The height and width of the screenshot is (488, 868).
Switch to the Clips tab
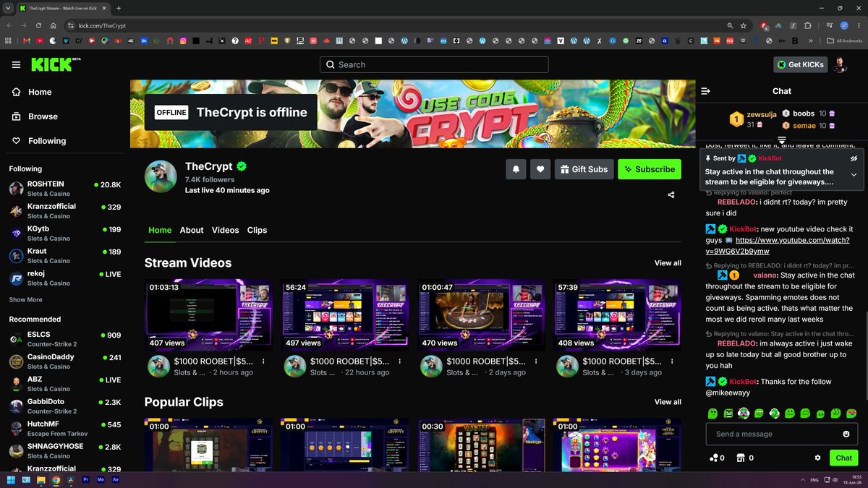(x=257, y=230)
